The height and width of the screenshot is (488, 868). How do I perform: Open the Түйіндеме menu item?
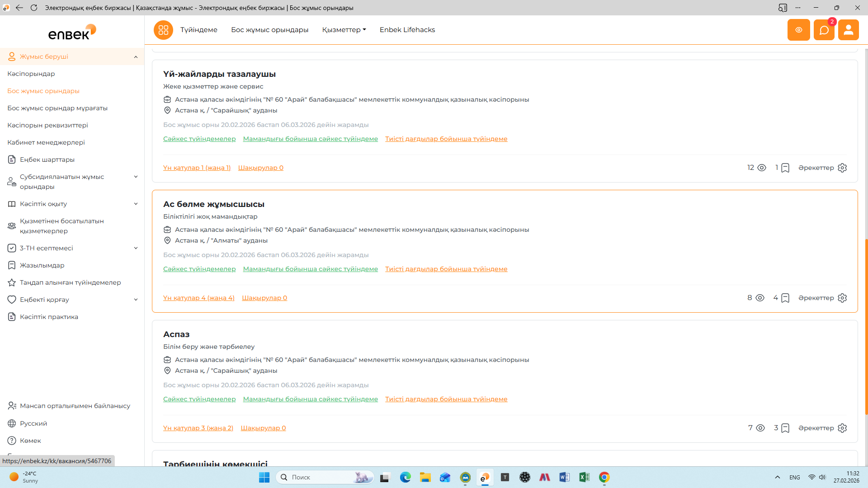[x=198, y=30]
